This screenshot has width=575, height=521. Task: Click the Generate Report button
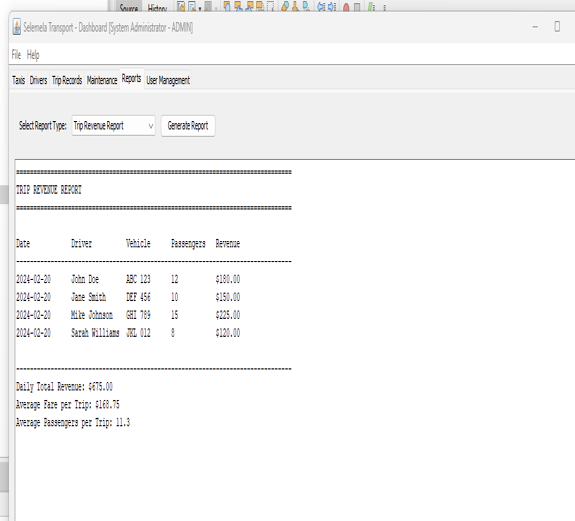point(188,126)
